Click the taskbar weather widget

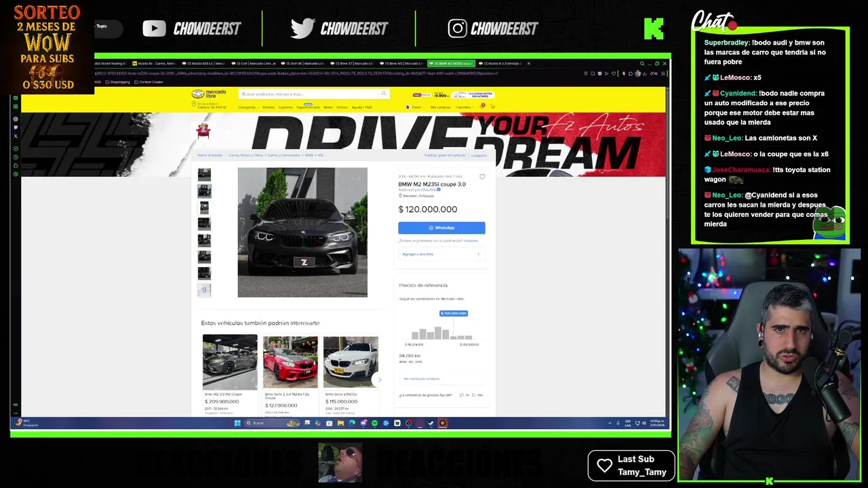coord(27,423)
